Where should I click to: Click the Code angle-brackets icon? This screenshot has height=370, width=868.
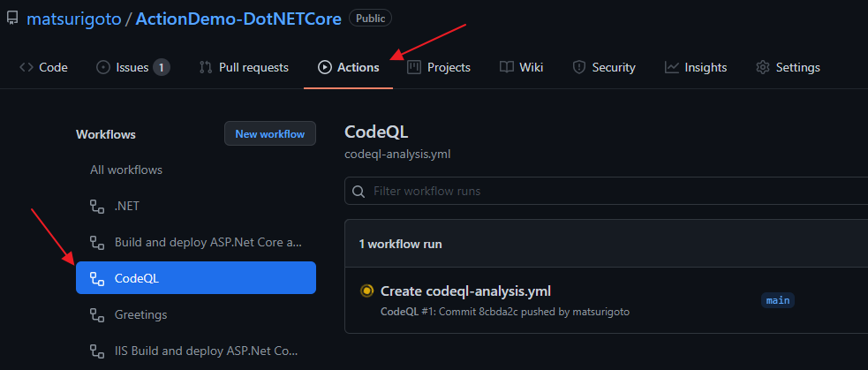coord(26,68)
